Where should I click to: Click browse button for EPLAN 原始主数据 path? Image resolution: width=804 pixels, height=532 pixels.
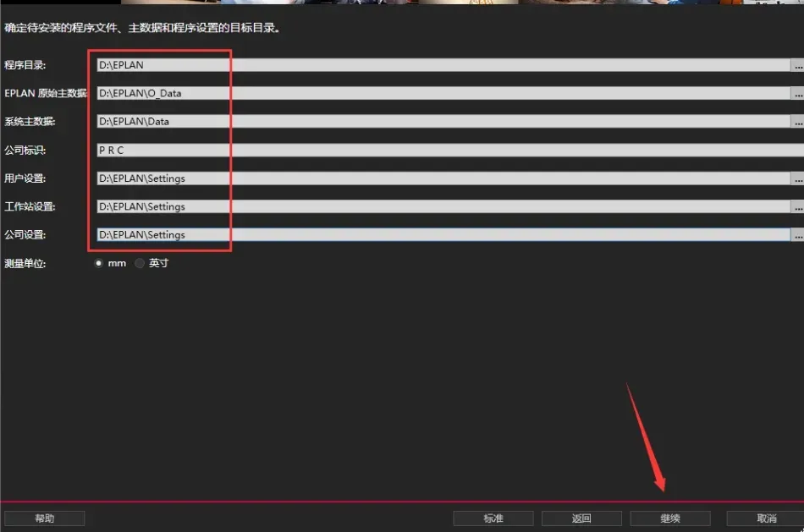point(798,93)
